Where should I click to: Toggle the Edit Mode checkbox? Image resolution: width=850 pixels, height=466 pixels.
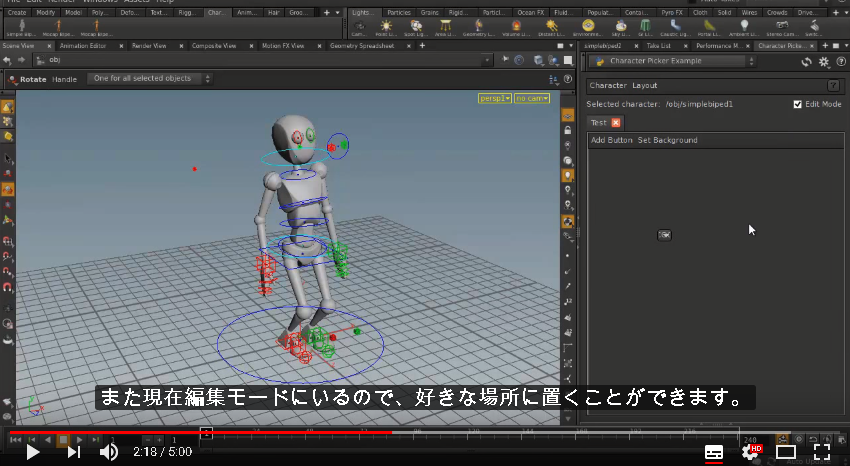click(x=797, y=104)
